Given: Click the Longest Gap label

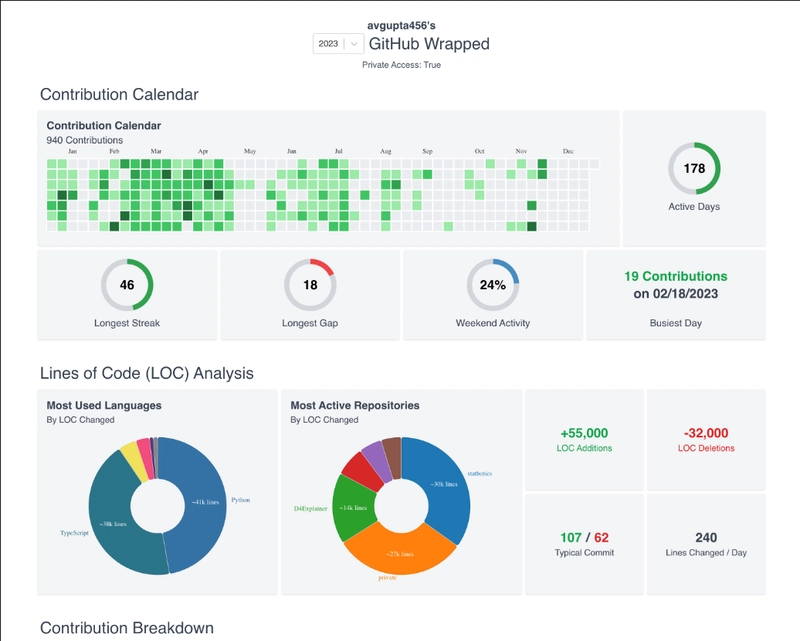Looking at the screenshot, I should pos(310,323).
